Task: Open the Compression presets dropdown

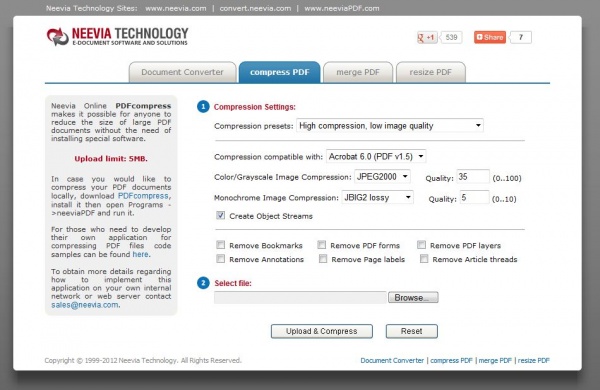Action: [x=390, y=126]
